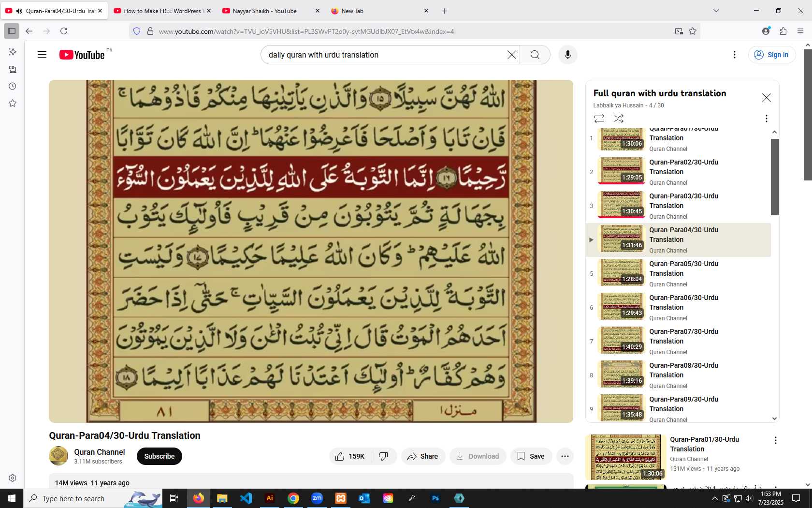The width and height of the screenshot is (812, 508).
Task: Dislike this video
Action: tap(384, 456)
